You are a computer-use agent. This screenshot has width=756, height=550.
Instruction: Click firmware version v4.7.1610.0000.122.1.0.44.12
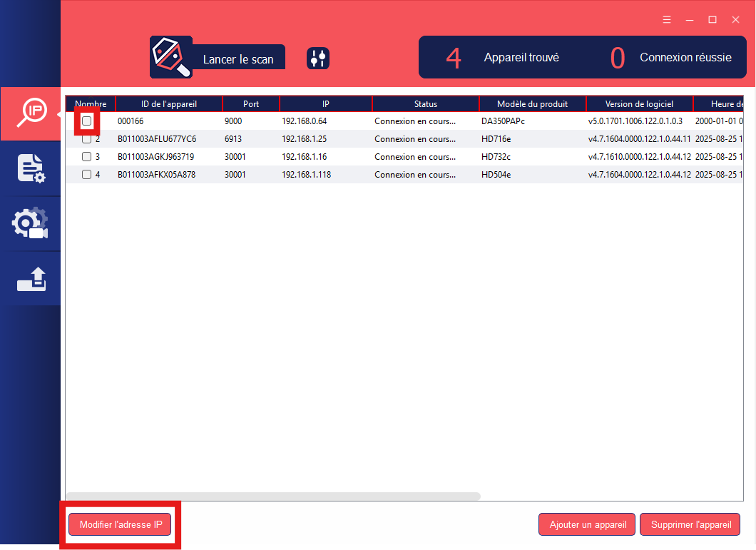point(639,157)
